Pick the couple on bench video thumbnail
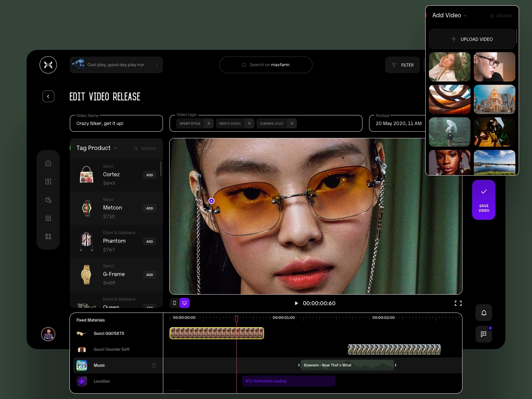Image resolution: width=532 pixels, height=399 pixels. click(x=494, y=132)
